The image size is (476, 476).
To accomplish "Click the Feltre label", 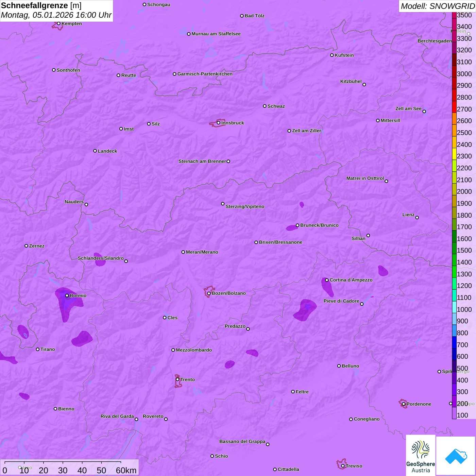I will [302, 392].
